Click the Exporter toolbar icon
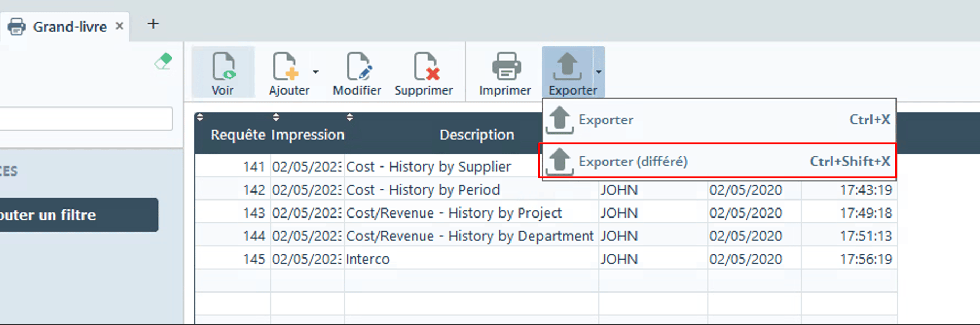This screenshot has width=980, height=325. 567,67
